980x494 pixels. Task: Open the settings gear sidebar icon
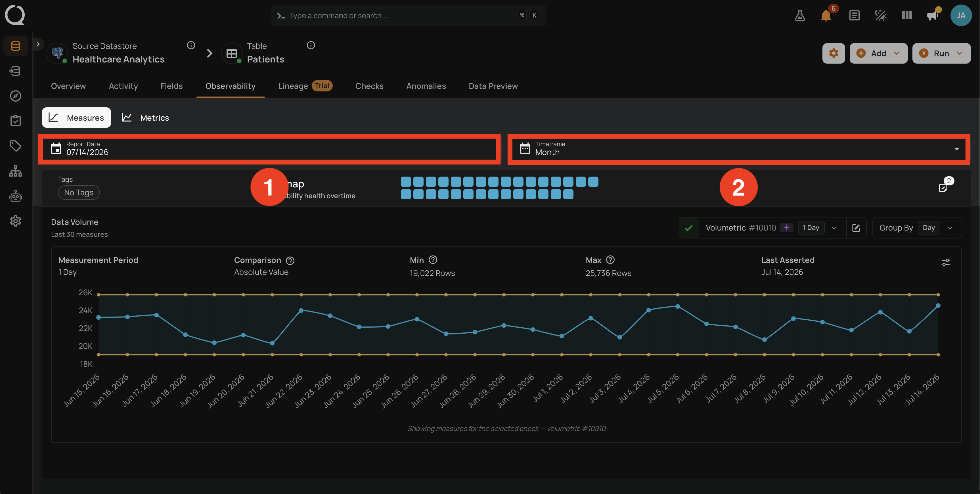[x=16, y=221]
